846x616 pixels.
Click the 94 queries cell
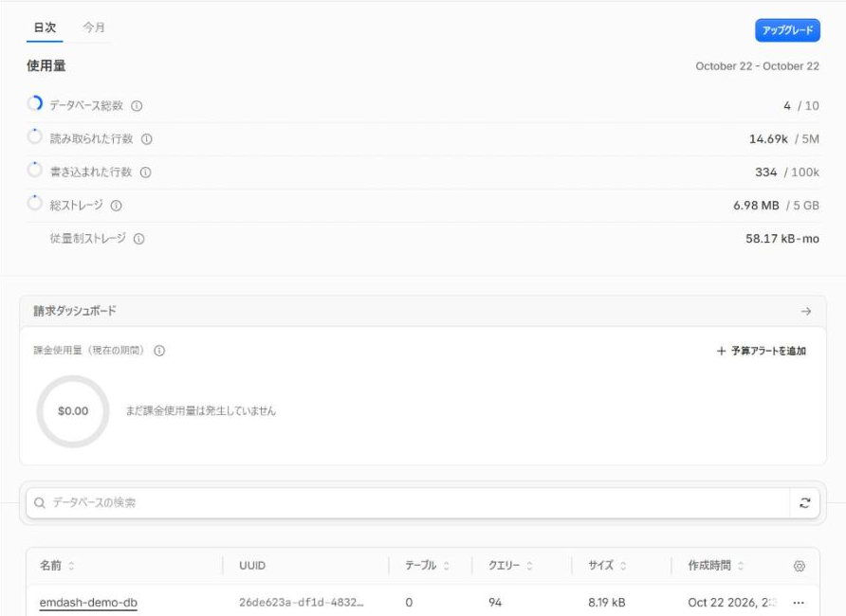coord(495,603)
